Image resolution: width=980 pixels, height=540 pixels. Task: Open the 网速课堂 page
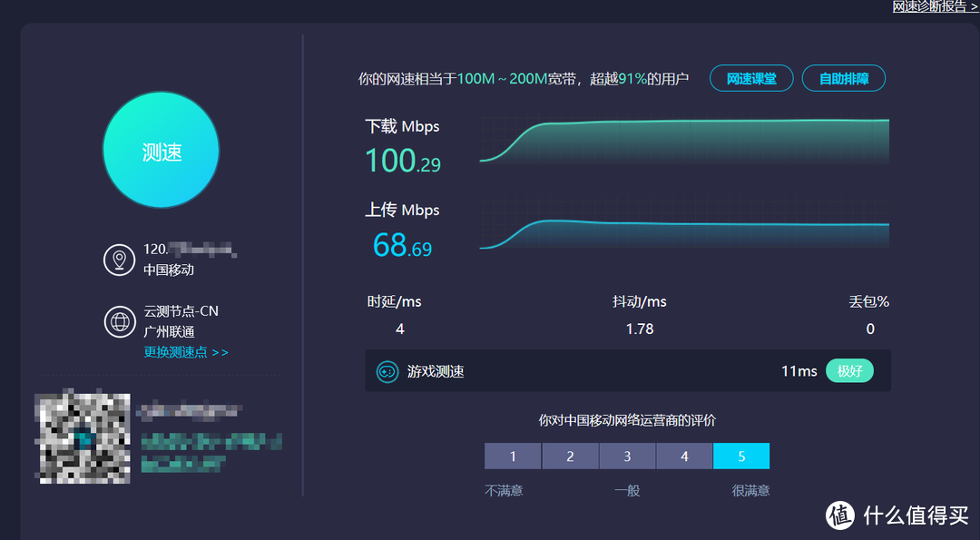(750, 78)
